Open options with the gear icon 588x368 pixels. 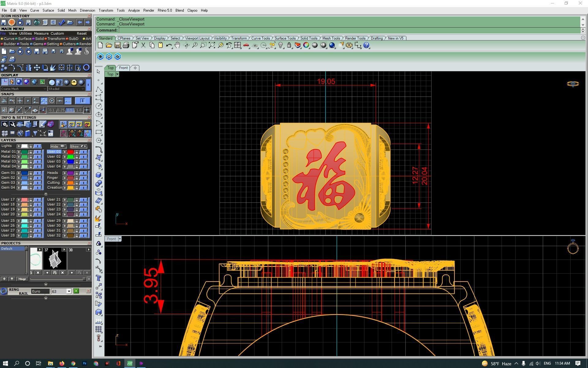349,45
